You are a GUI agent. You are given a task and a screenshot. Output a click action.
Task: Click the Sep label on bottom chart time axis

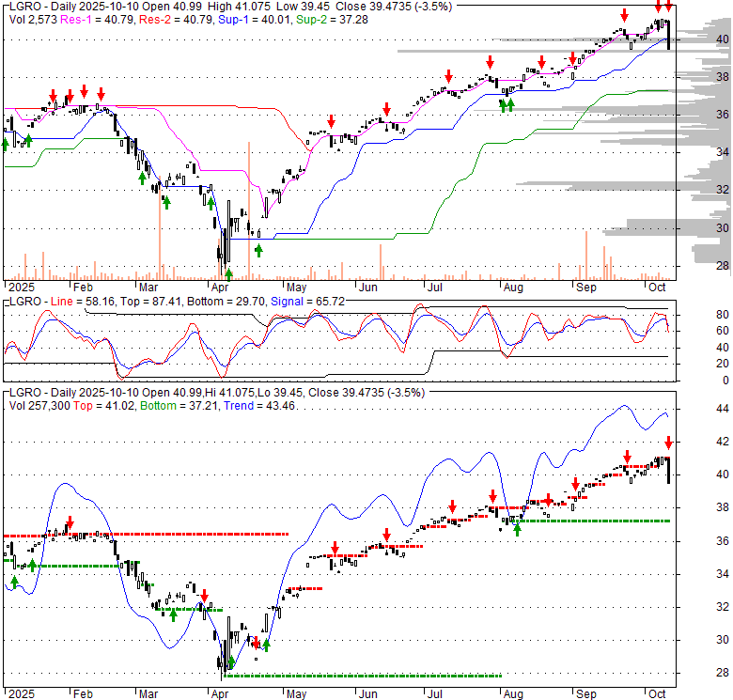tap(586, 694)
